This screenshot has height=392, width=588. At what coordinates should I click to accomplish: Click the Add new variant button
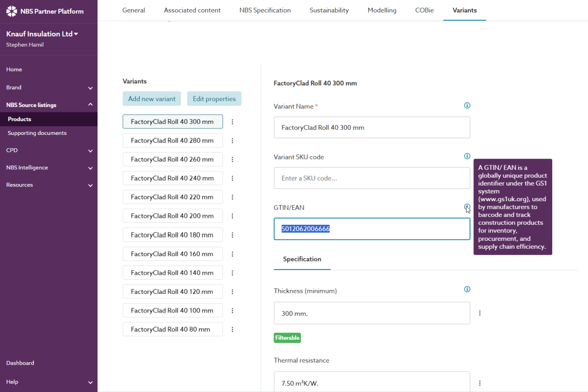click(x=152, y=99)
